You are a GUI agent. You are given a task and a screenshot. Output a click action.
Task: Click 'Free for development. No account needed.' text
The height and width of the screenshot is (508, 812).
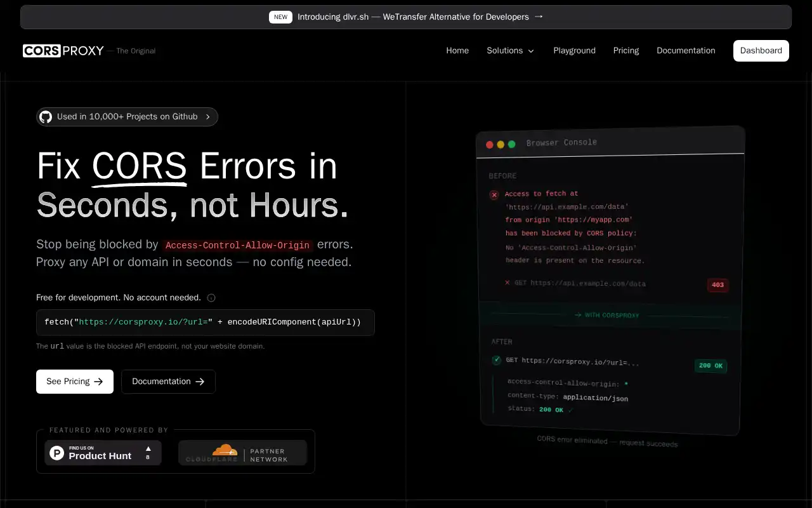[119, 298]
